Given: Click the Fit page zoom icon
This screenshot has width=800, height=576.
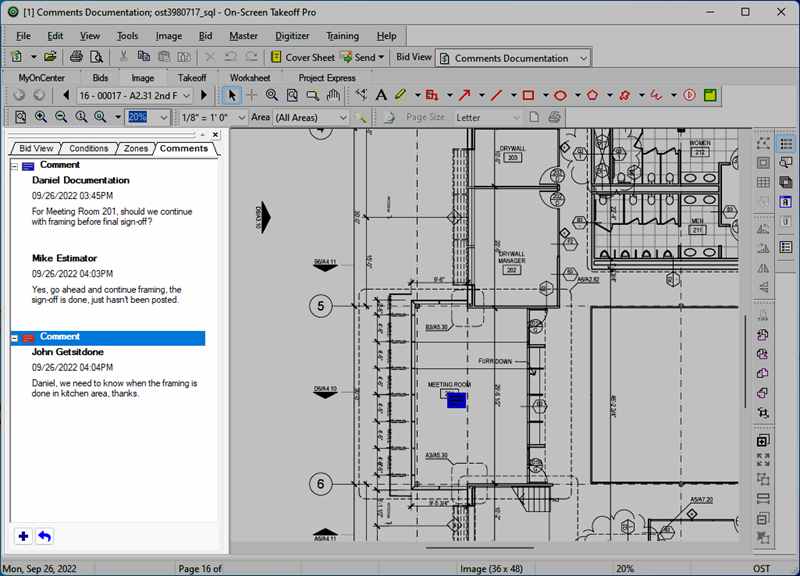Looking at the screenshot, I should click(20, 117).
